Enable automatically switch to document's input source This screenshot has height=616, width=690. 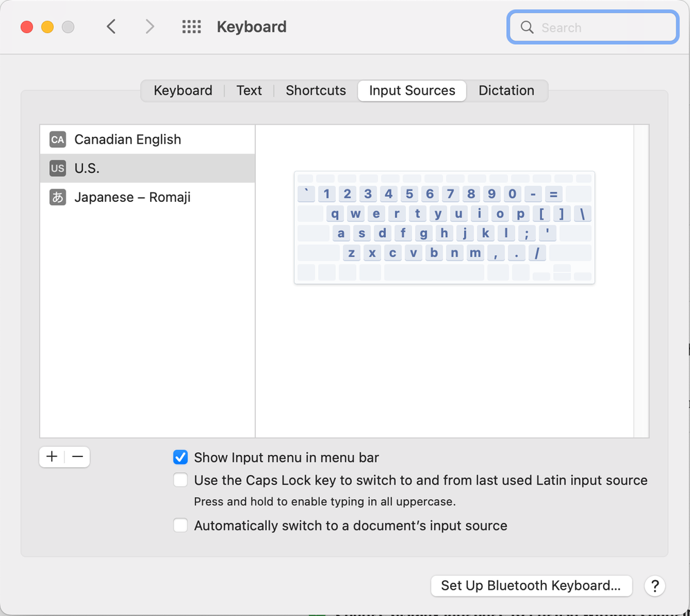coord(180,525)
